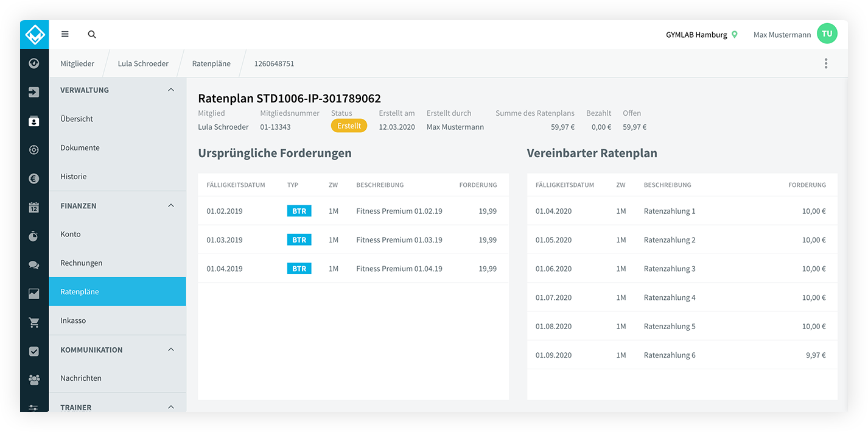Screen dimensions: 868x432
Task: Click the GYMLAB Hamburg location selector
Action: (x=702, y=35)
